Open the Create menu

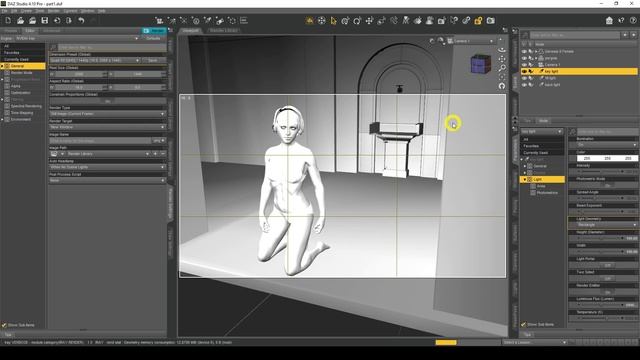tap(26, 11)
